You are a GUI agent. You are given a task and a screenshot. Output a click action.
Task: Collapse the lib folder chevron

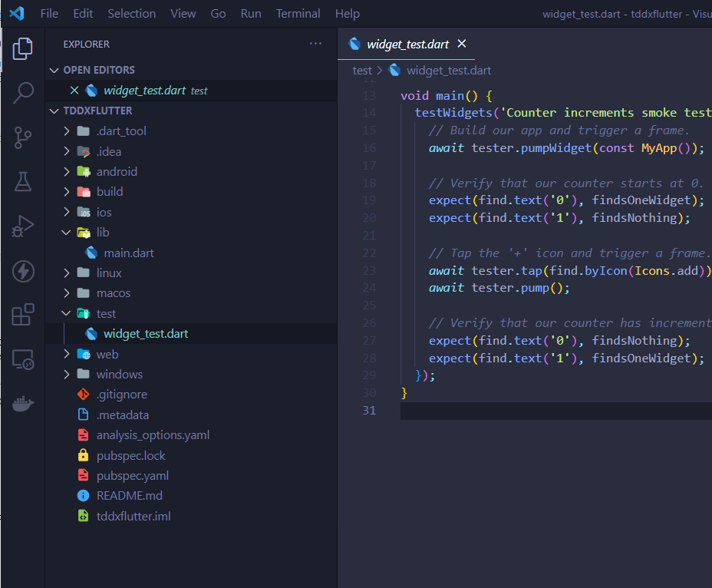[66, 232]
